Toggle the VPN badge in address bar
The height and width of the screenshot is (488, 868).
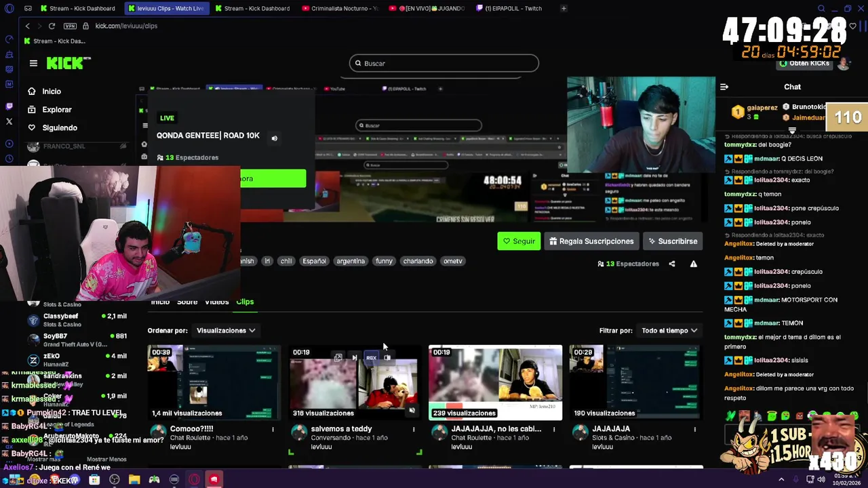click(70, 26)
